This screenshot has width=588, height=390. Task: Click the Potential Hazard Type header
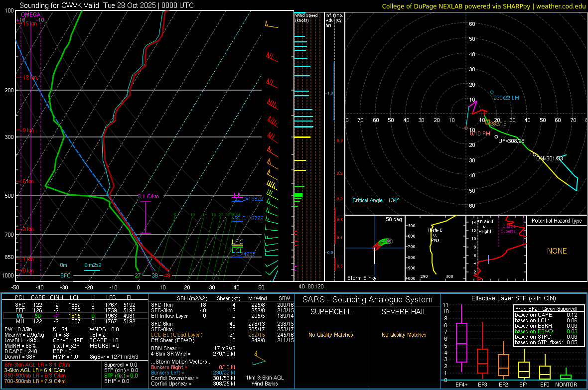[x=557, y=221]
